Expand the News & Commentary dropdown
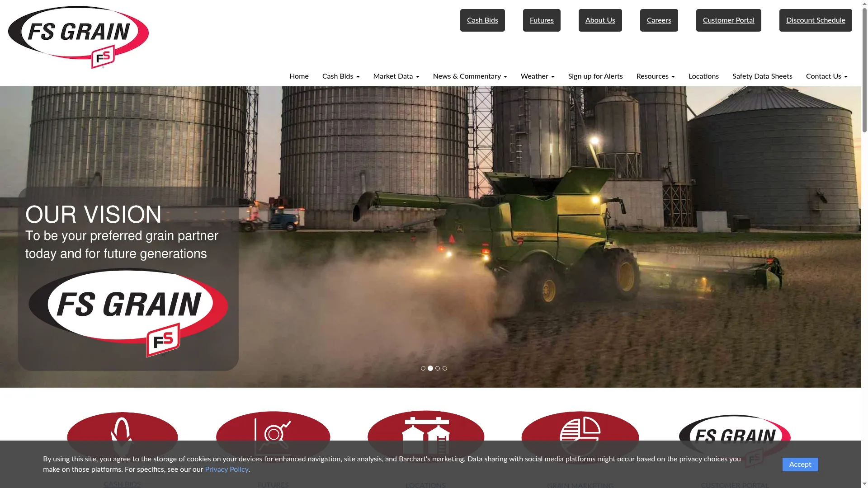Image resolution: width=868 pixels, height=488 pixels. pos(470,76)
